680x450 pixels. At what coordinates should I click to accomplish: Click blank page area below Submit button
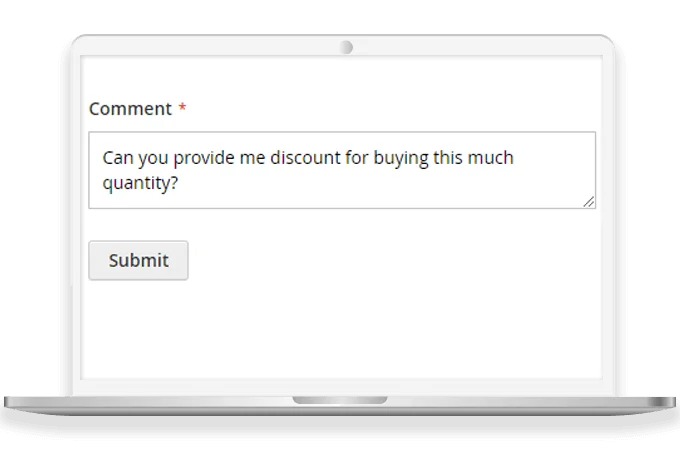(x=340, y=330)
